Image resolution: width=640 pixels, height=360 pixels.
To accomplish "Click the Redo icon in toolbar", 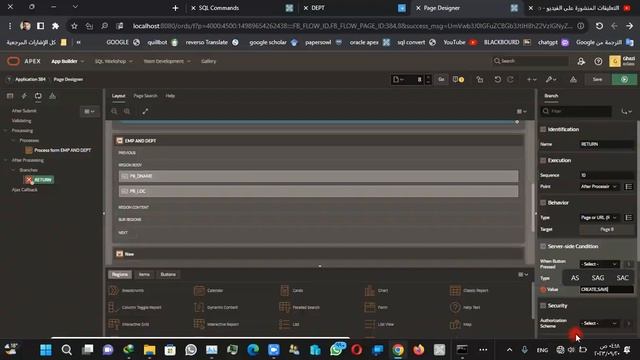I will [511, 80].
